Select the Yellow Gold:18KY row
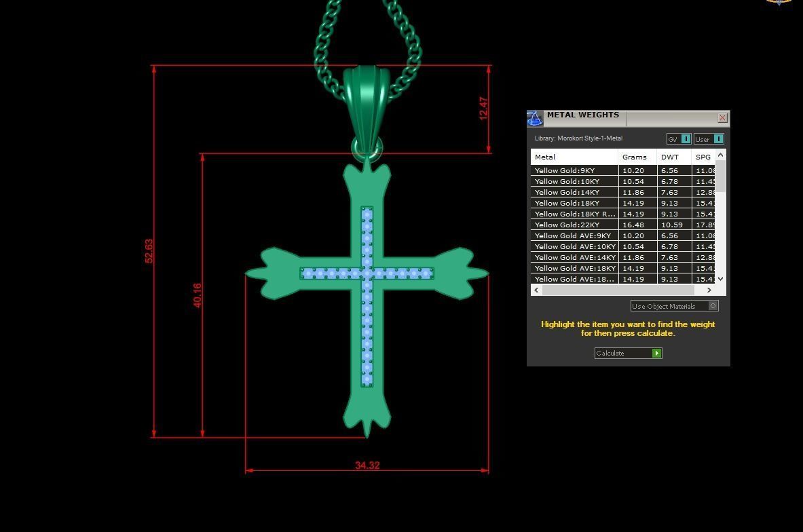This screenshot has height=532, width=803. 622,203
